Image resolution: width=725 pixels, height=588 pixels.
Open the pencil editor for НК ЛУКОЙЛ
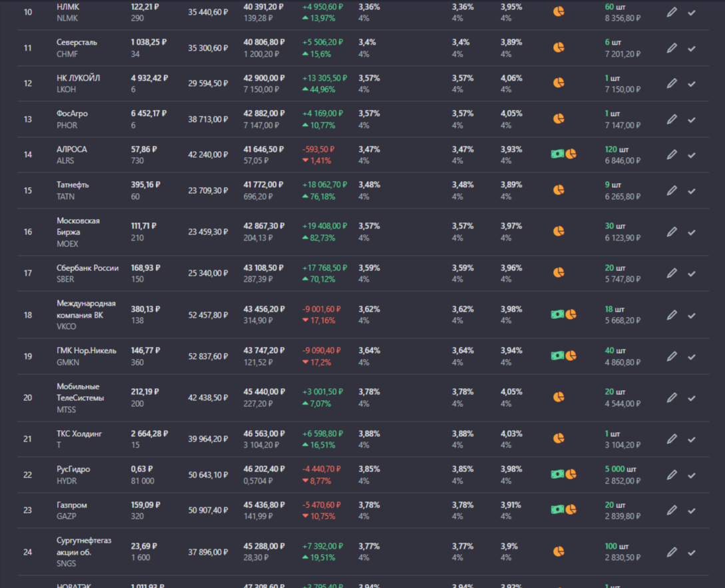pos(672,84)
